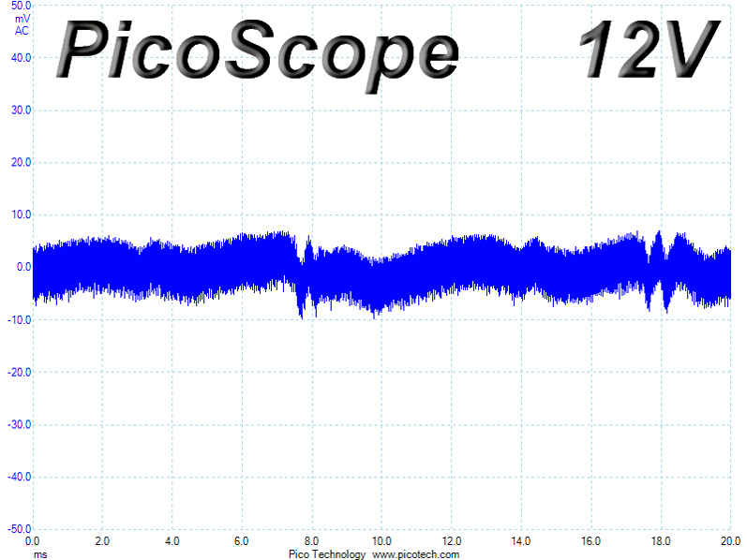Click the www.picotech.com text

pyautogui.click(x=415, y=554)
